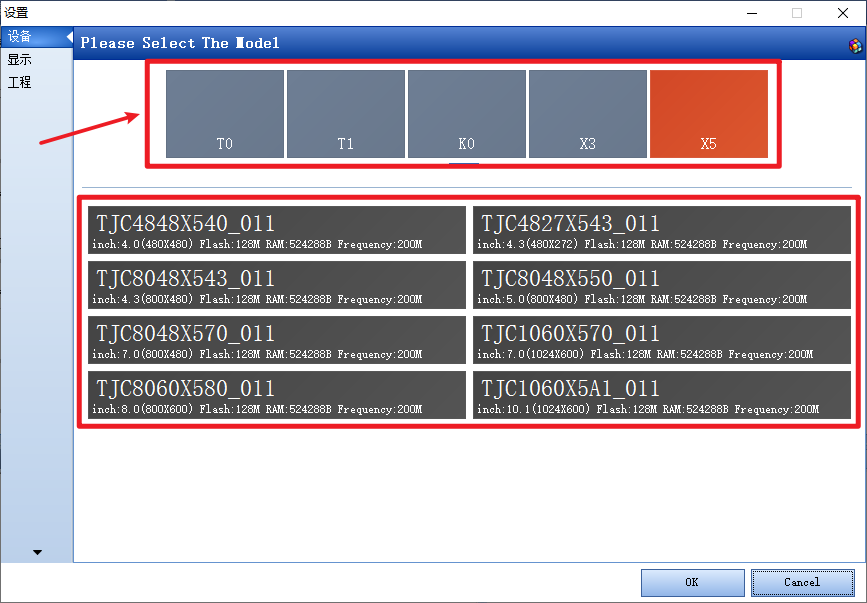Screen dimensions: 867x603
Task: Choose model TJC4827X543_011
Action: 662,230
